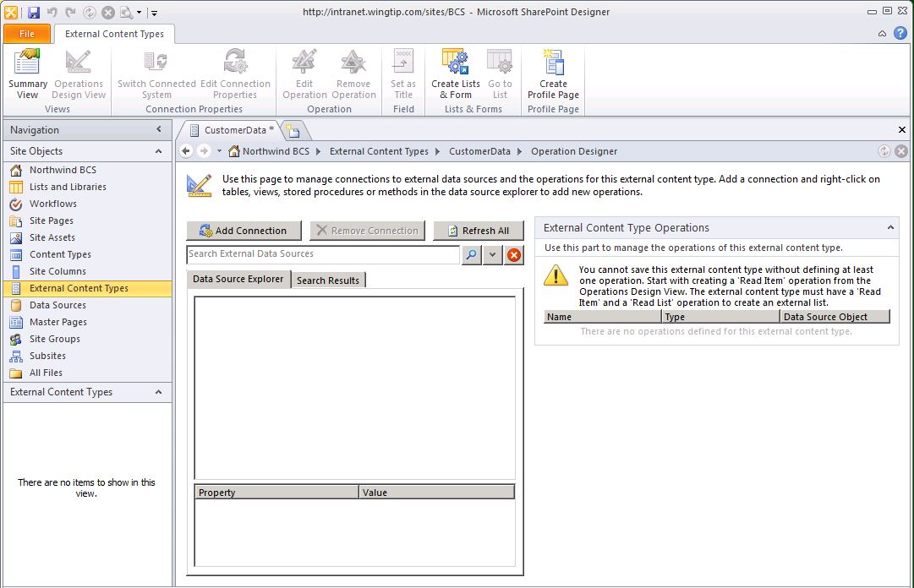Click refresh icon in quick access toolbar
914x588 pixels.
point(89,12)
